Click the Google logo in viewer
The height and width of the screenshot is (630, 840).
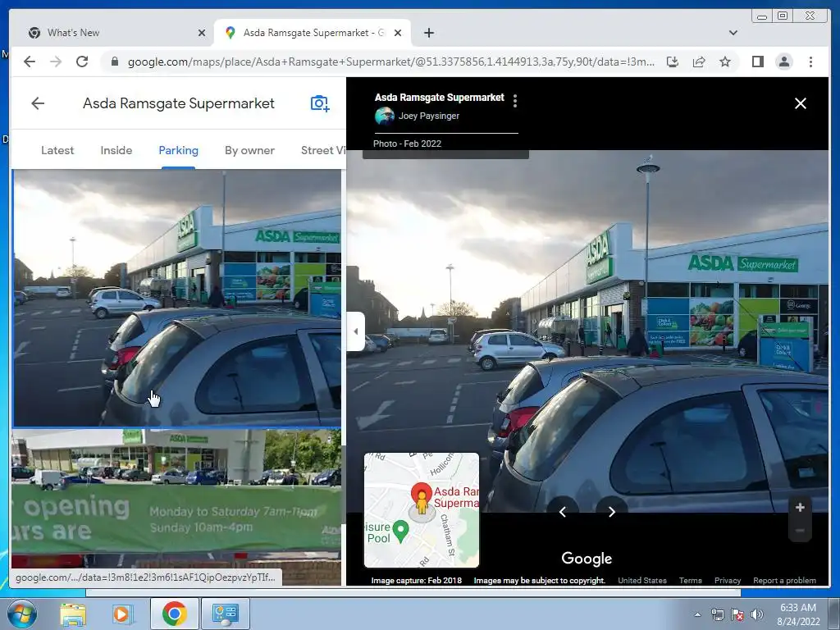(x=587, y=559)
